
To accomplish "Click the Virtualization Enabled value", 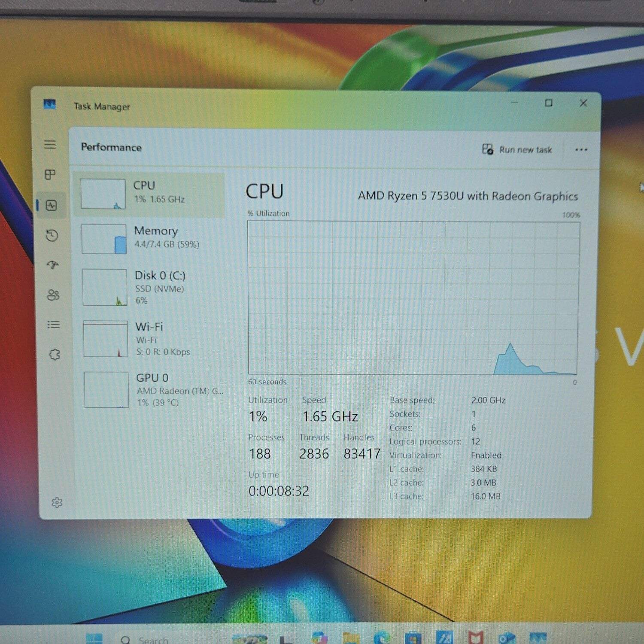I will (486, 455).
